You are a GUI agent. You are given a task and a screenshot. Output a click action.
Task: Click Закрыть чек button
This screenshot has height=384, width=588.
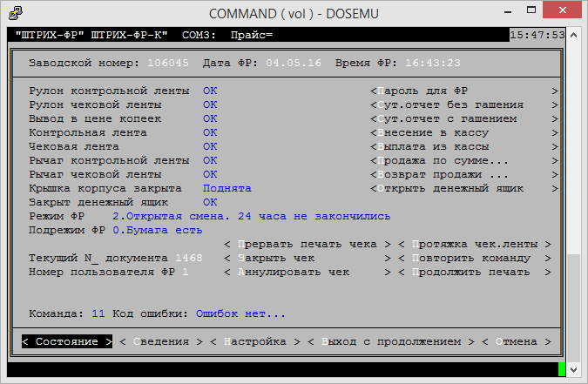[308, 258]
